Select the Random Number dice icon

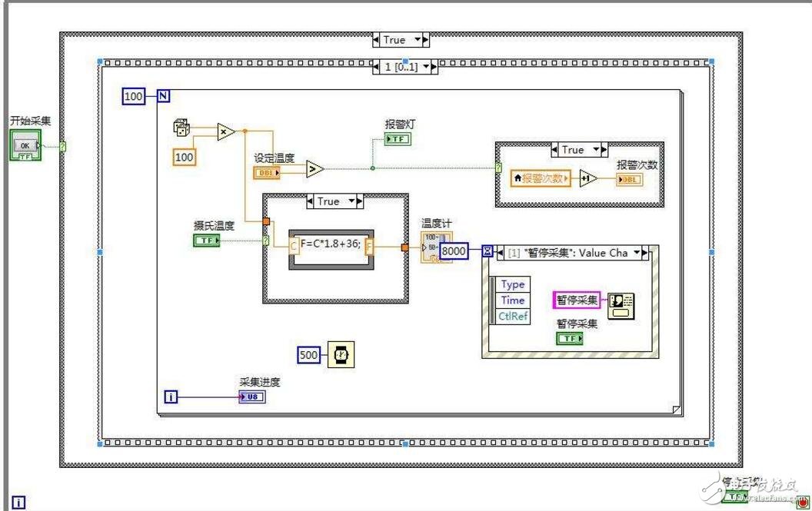tap(182, 129)
